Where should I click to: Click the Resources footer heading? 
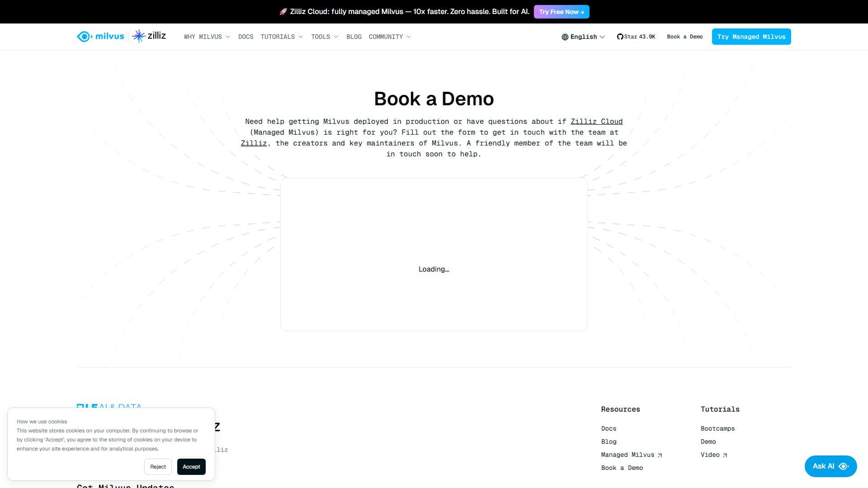[620, 409]
